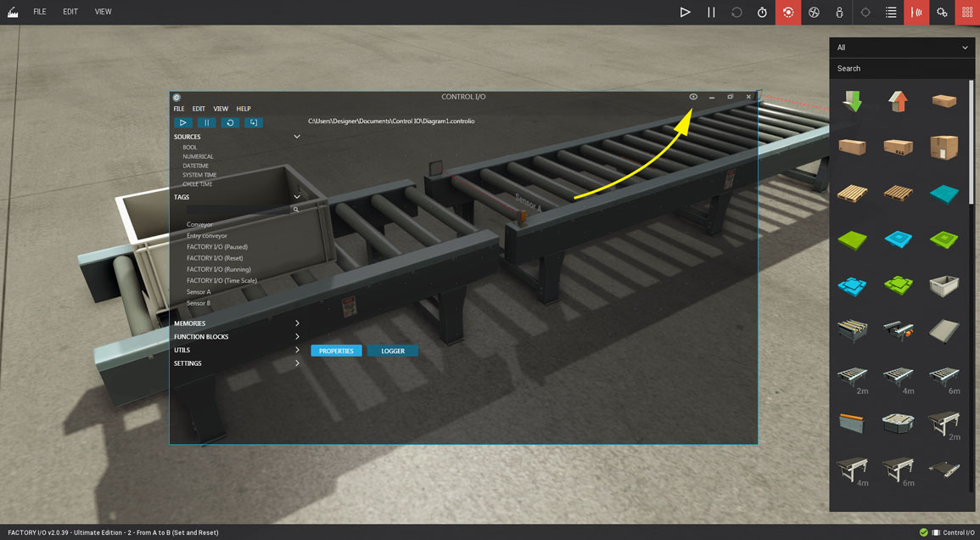Select the 6m roller conveyor part
The image size is (980, 540).
[944, 379]
